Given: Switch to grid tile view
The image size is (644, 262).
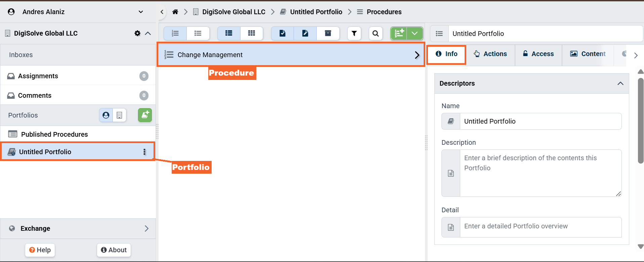Looking at the screenshot, I should coord(252,33).
